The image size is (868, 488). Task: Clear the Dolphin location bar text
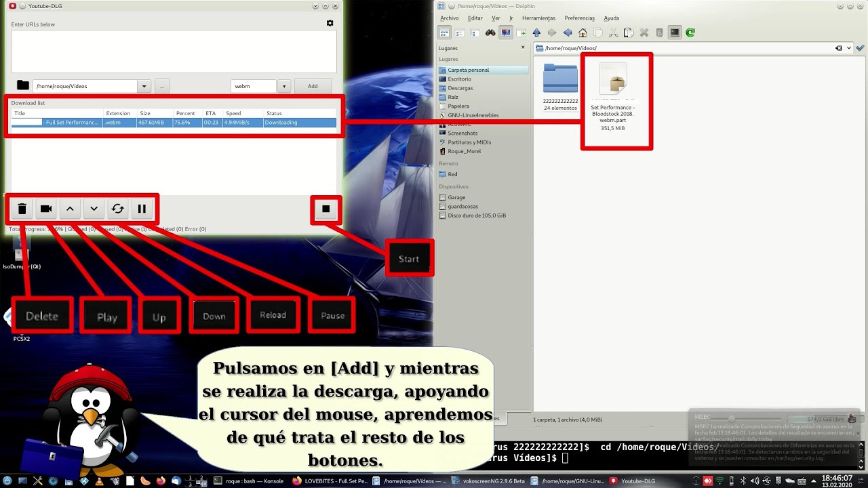point(839,48)
